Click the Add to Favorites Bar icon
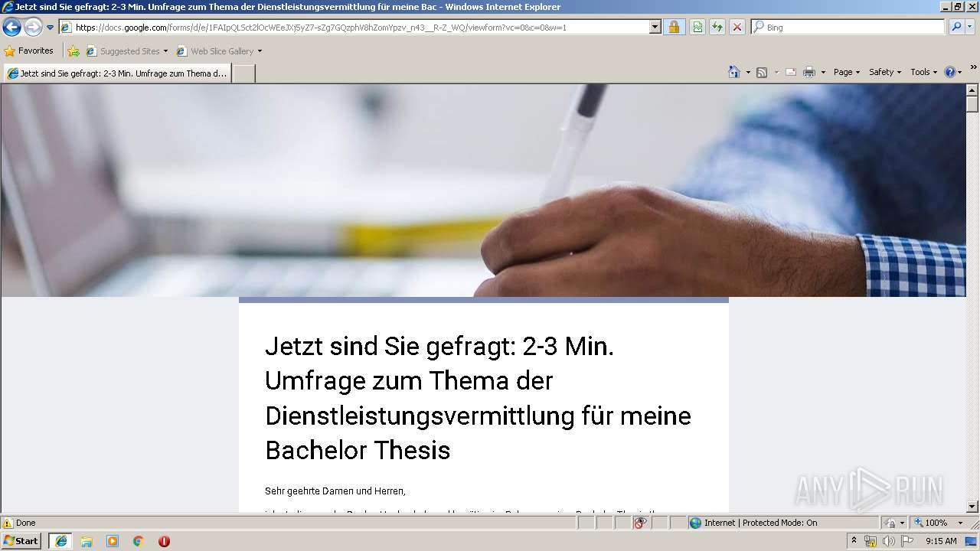This screenshot has height=551, width=980. [x=73, y=51]
